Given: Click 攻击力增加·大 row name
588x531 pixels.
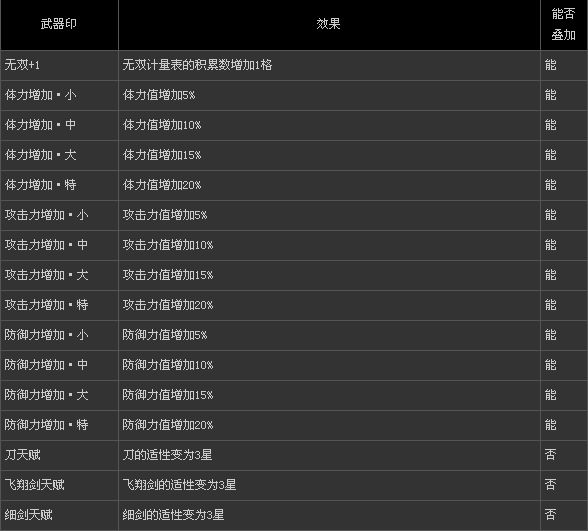Looking at the screenshot, I should click(x=46, y=275).
